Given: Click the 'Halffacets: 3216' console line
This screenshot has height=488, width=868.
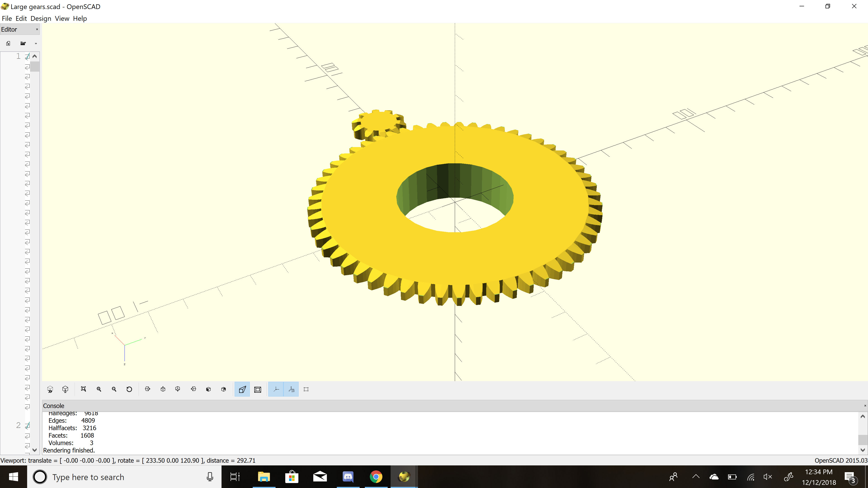Looking at the screenshot, I should (x=72, y=428).
